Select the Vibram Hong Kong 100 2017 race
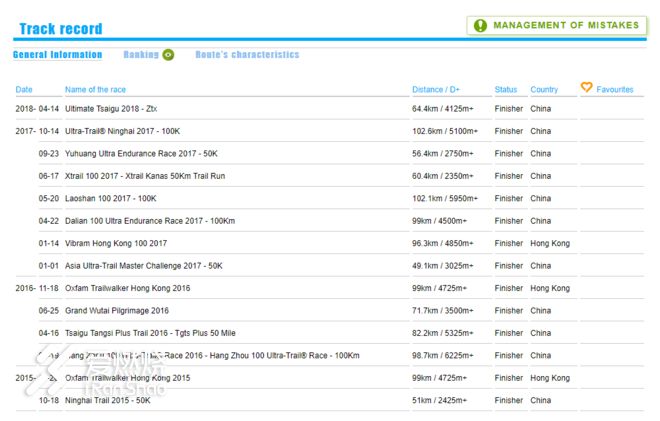 [116, 243]
